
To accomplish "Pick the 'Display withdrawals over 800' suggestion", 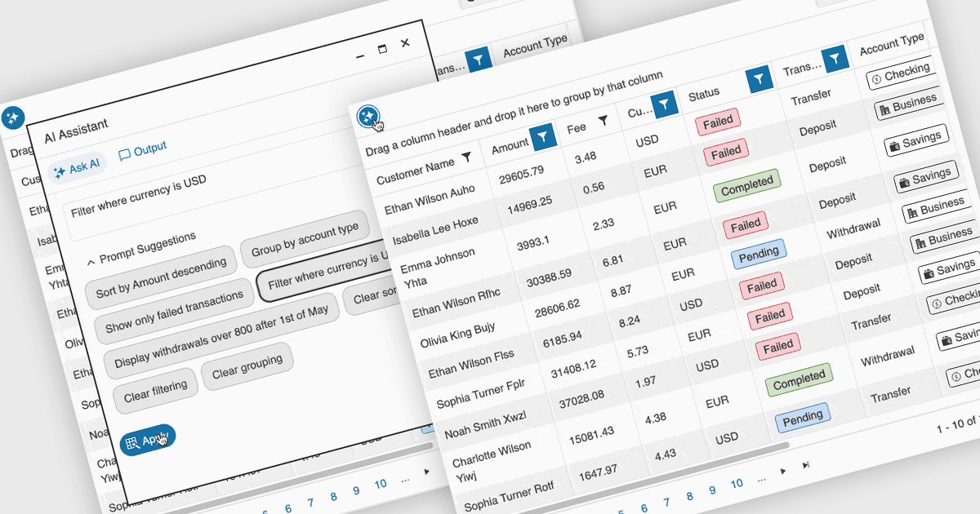I will pyautogui.click(x=221, y=336).
